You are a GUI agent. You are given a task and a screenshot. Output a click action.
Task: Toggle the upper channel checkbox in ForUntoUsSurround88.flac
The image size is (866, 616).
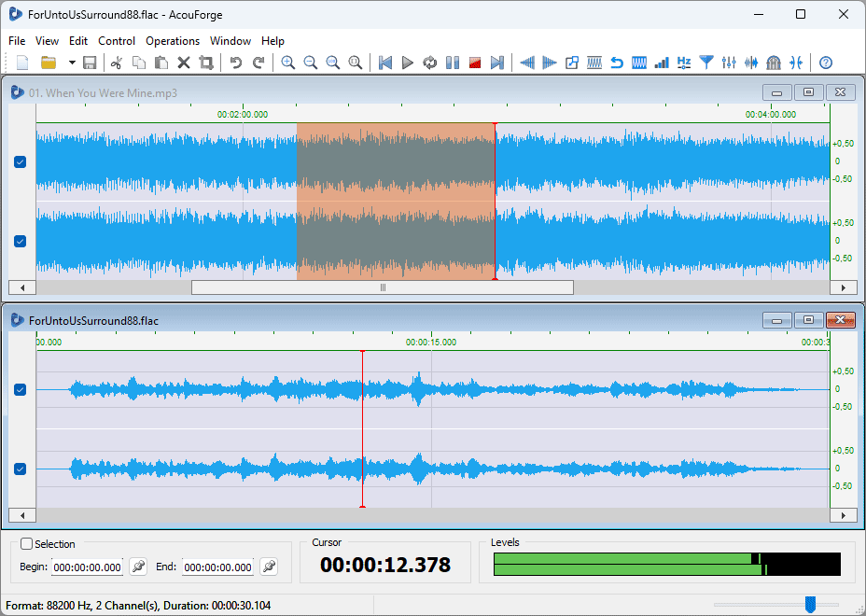[20, 389]
